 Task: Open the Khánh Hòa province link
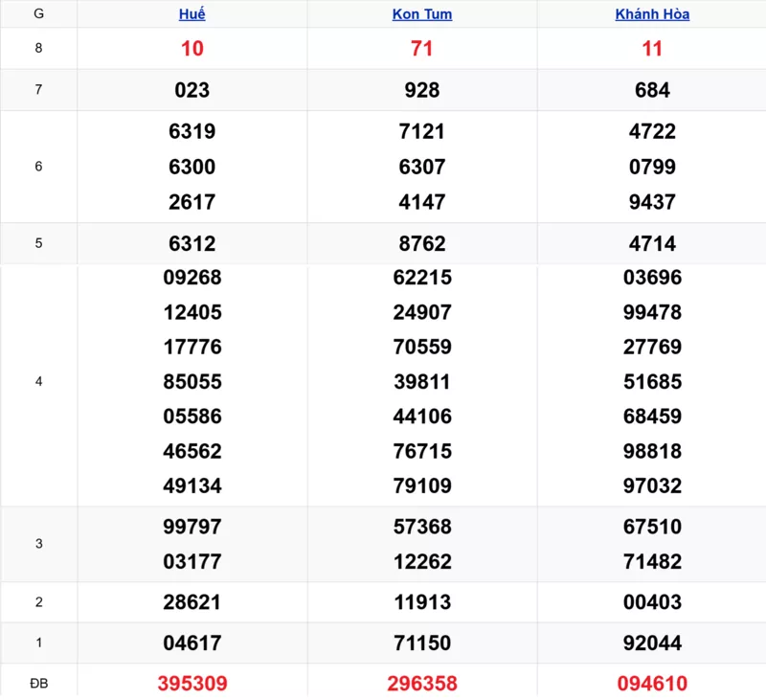point(652,14)
